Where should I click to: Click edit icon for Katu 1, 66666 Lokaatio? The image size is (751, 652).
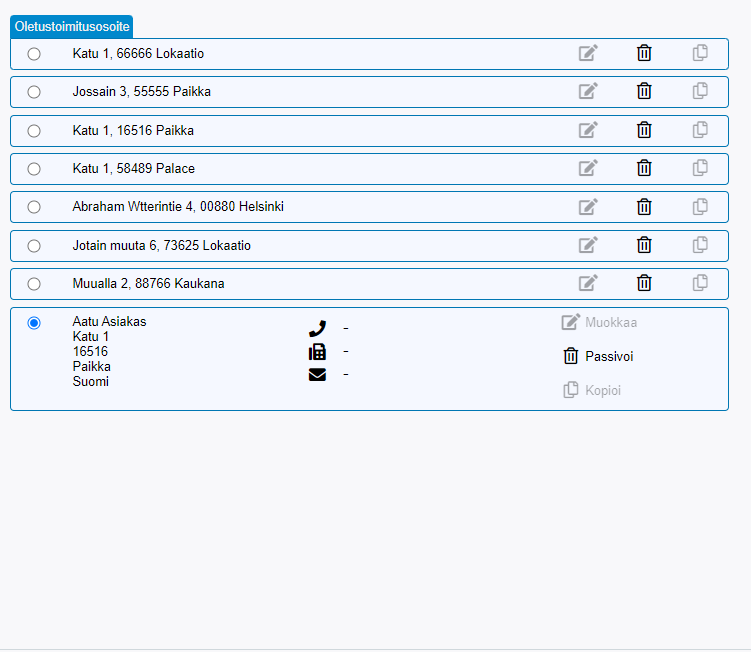[x=588, y=53]
